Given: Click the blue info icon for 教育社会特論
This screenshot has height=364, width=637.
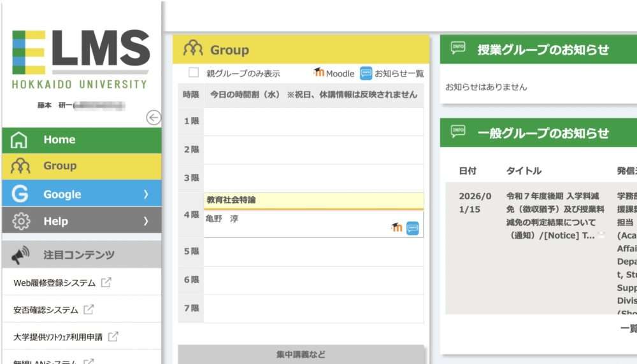Looking at the screenshot, I should click(x=413, y=228).
